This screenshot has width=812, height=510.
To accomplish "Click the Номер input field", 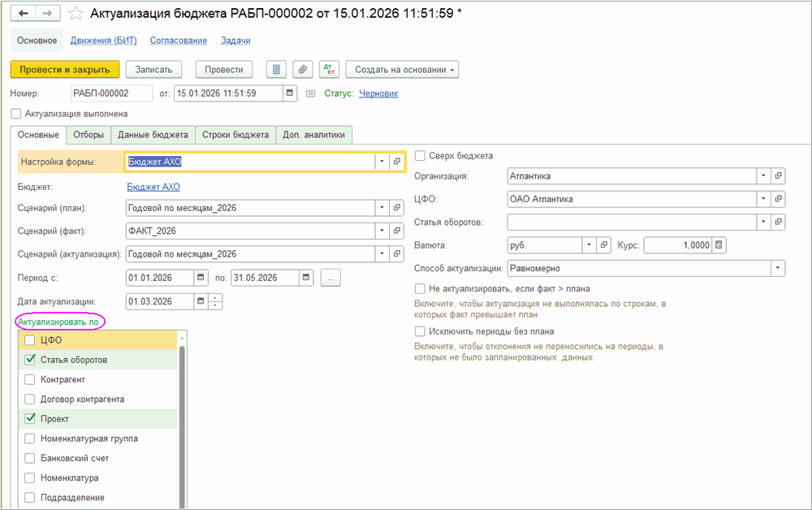I will pos(111,93).
